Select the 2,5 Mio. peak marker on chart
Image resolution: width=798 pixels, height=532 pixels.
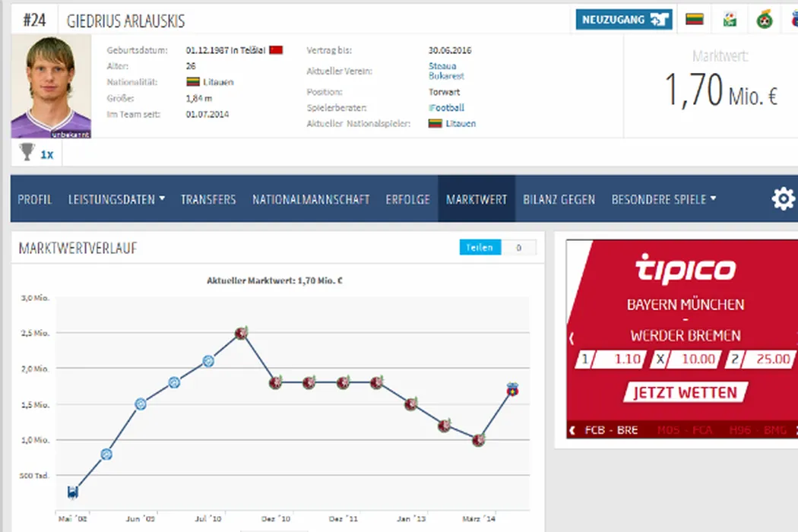pos(242,333)
